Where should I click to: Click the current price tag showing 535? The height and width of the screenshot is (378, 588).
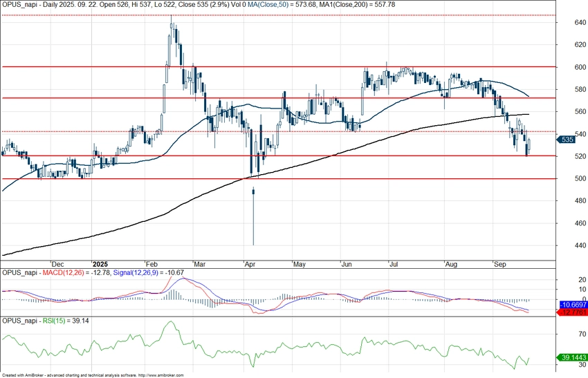pyautogui.click(x=567, y=140)
